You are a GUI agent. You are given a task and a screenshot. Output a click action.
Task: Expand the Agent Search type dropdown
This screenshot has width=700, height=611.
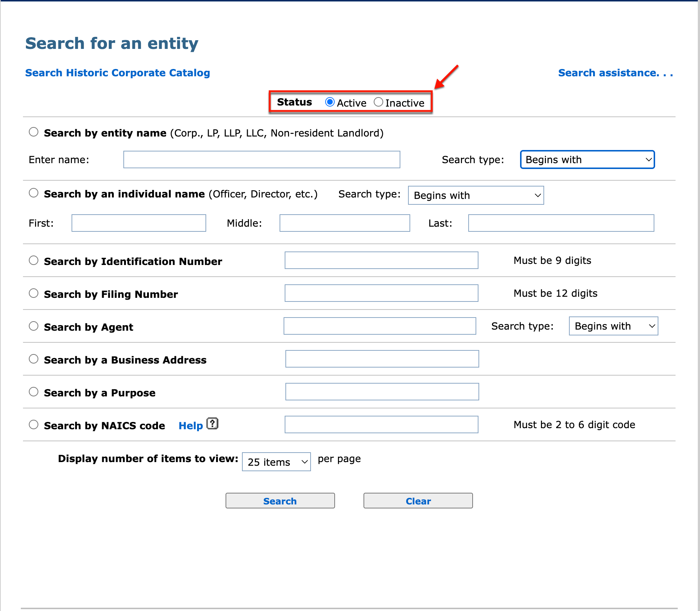[x=614, y=326]
